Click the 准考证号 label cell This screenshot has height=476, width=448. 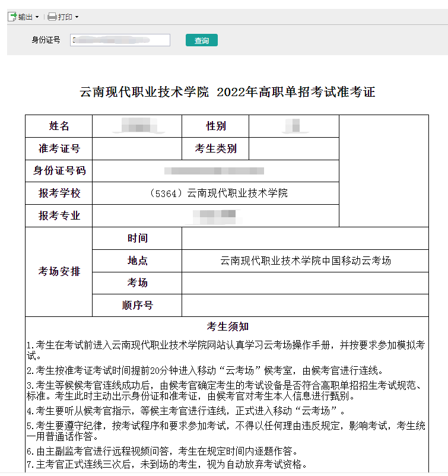pyautogui.click(x=59, y=148)
